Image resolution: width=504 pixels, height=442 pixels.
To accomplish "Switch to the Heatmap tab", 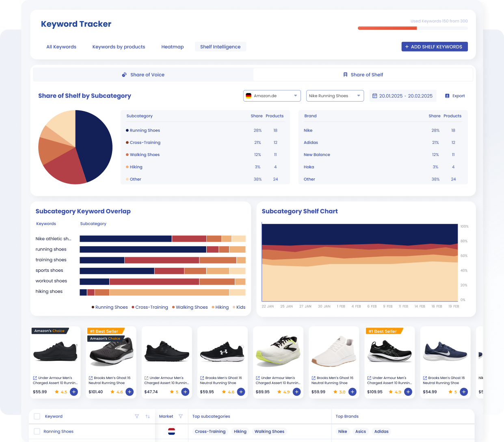I will 173,46.
